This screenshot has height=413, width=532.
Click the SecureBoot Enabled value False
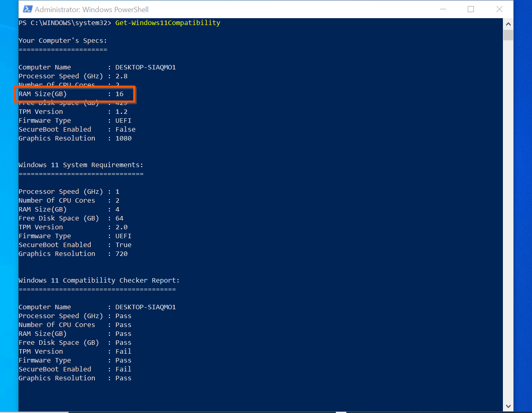(x=125, y=130)
